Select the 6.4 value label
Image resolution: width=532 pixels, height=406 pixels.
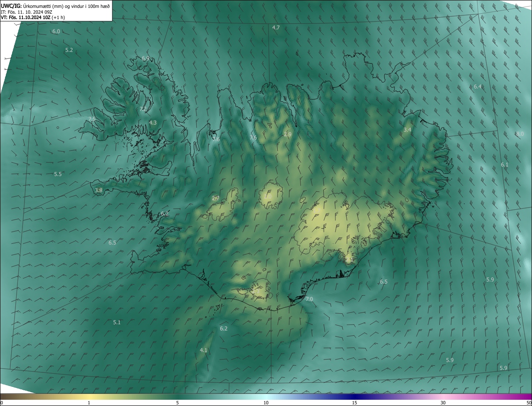click(478, 86)
